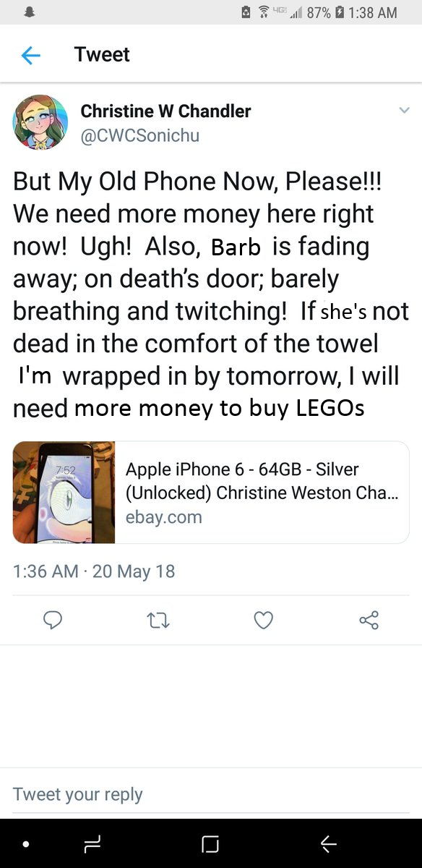
Task: Open the @CWCSonichu handle
Action: [x=139, y=135]
